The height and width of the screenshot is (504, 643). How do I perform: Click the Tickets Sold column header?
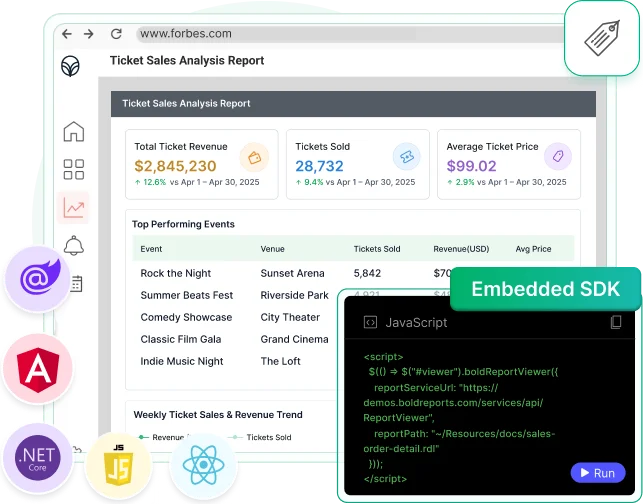377,249
